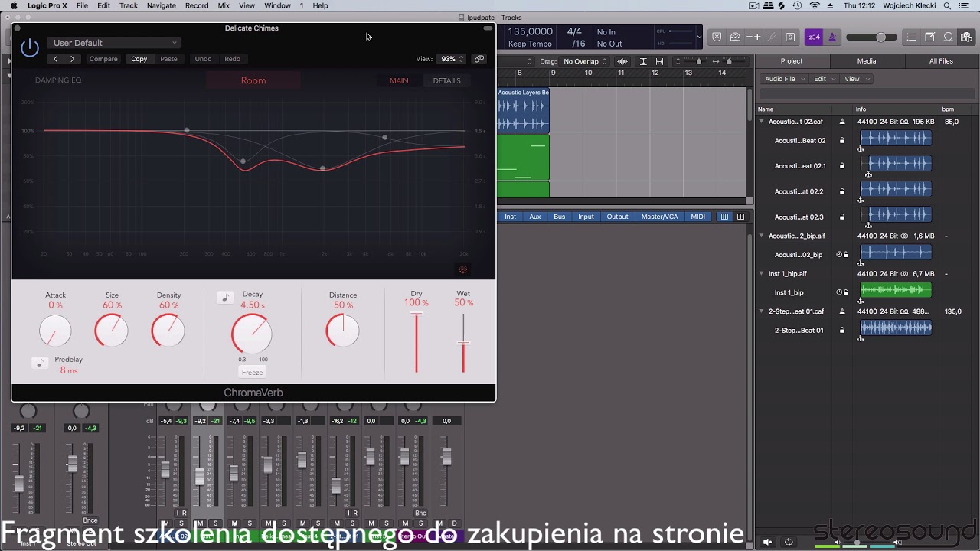Switch to the Project tab in the browser
980x551 pixels.
[x=792, y=61]
